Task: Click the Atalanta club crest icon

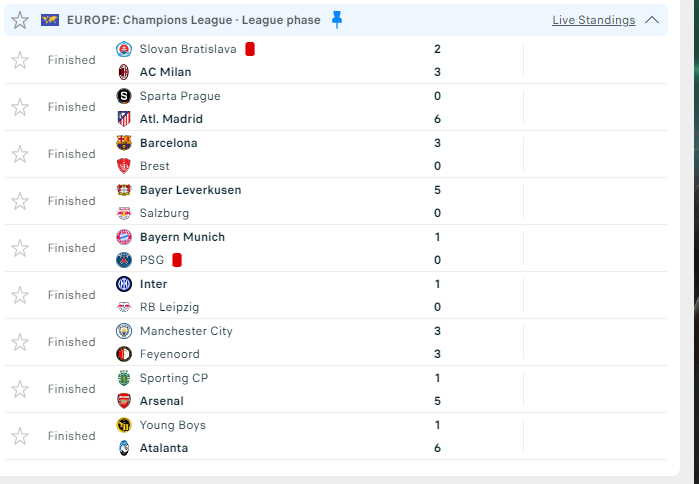Action: pos(124,448)
